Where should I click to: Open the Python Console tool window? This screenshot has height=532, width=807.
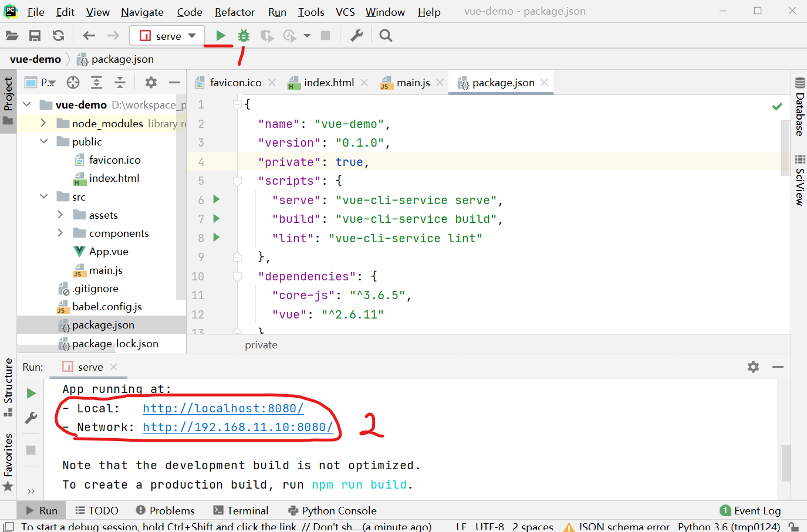click(x=332, y=510)
